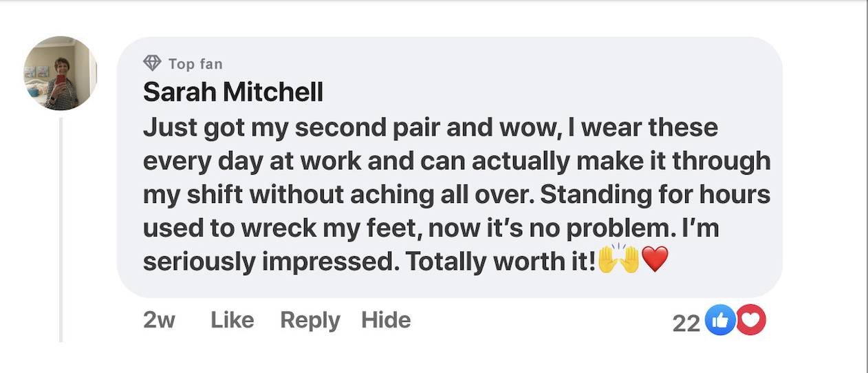This screenshot has width=868, height=373.
Task: Open the "2w" comment timestamp
Action: click(159, 320)
